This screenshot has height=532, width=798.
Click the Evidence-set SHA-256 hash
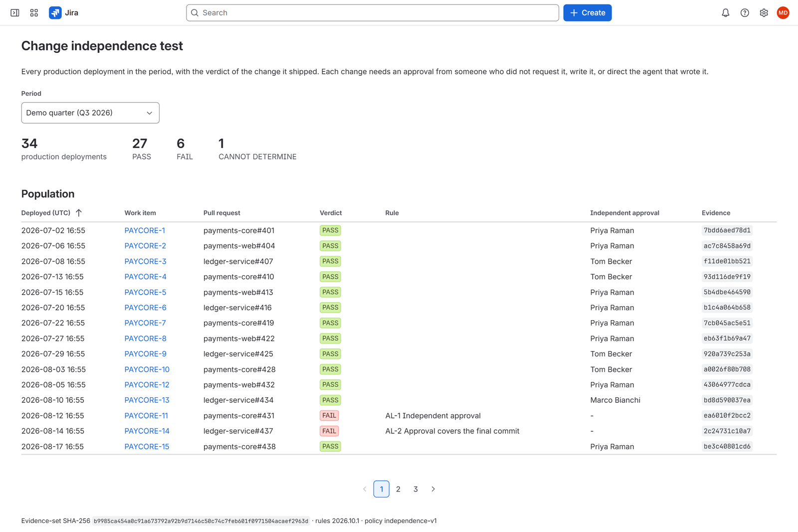click(x=201, y=521)
